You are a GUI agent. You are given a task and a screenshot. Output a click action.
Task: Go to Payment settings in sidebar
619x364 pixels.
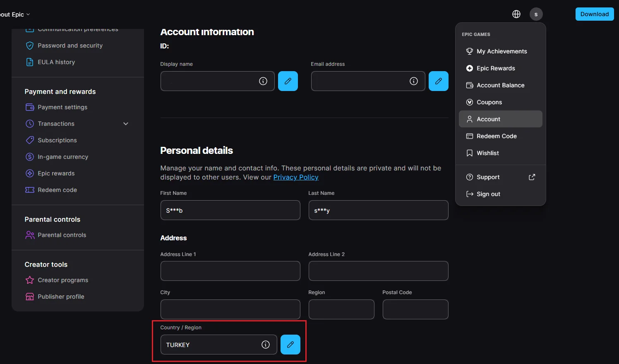(62, 107)
